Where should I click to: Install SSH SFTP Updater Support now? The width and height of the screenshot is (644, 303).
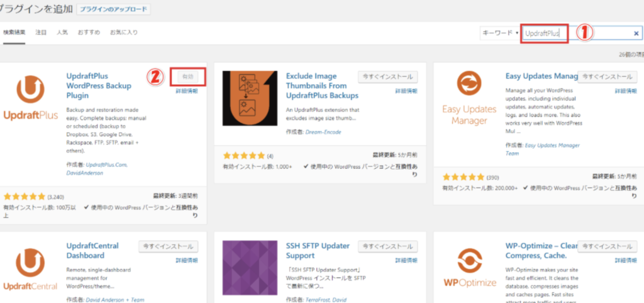387,246
